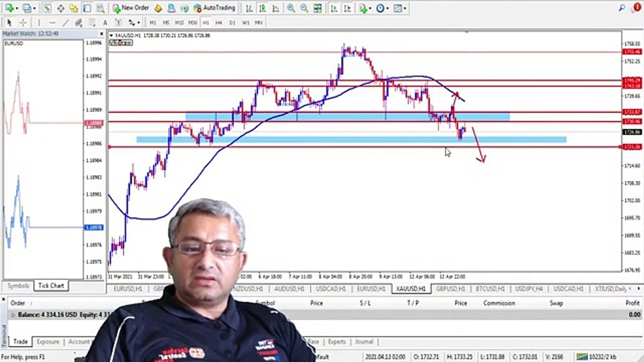
Task: Open the Profiles toolbar icon
Action: coord(27,8)
